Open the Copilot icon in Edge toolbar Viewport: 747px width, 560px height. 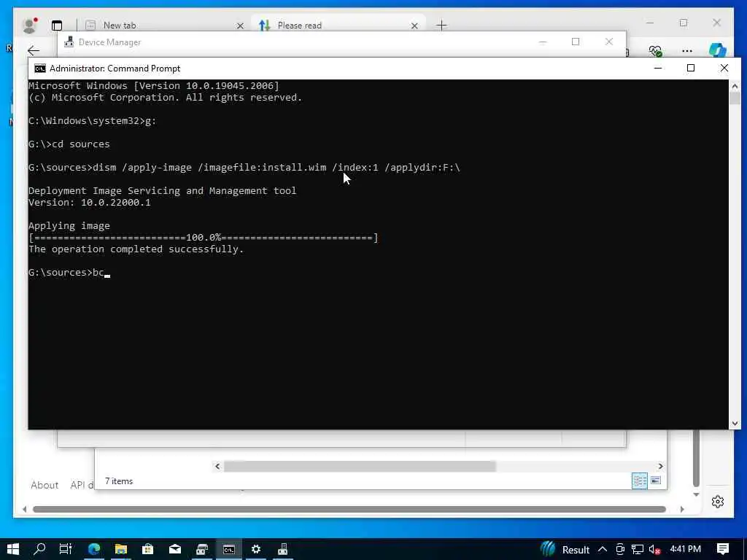pyautogui.click(x=718, y=50)
